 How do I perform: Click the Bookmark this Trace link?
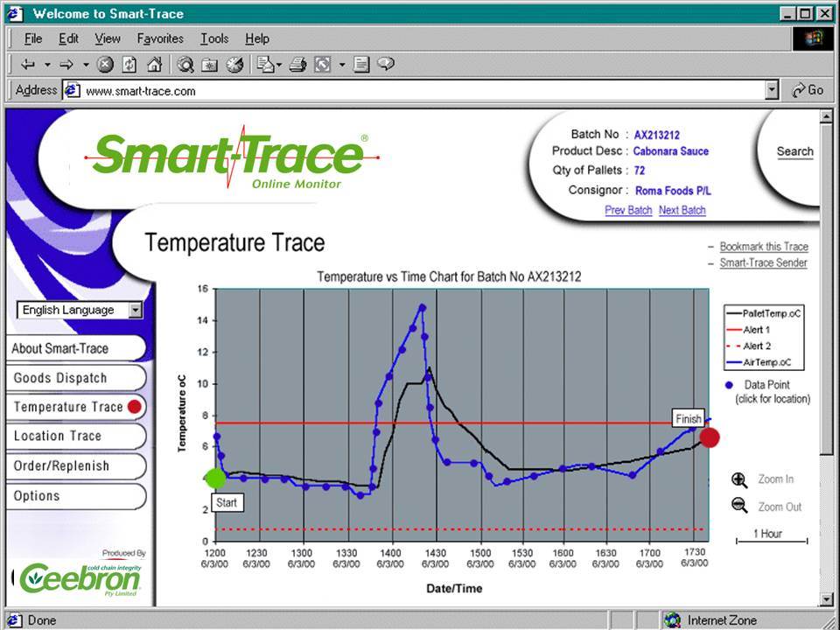pos(764,247)
